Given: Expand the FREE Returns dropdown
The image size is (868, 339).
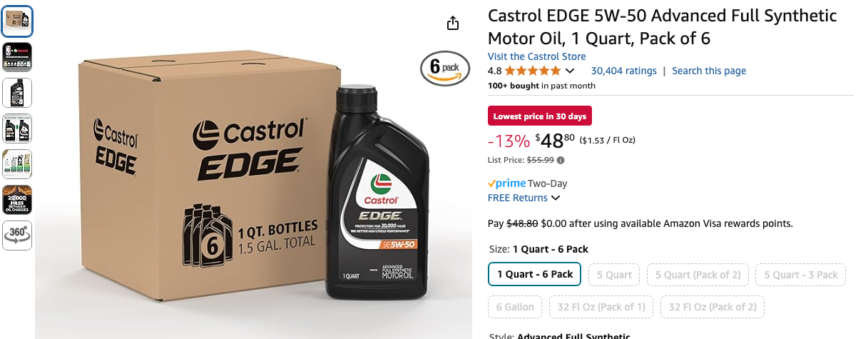Looking at the screenshot, I should [524, 198].
